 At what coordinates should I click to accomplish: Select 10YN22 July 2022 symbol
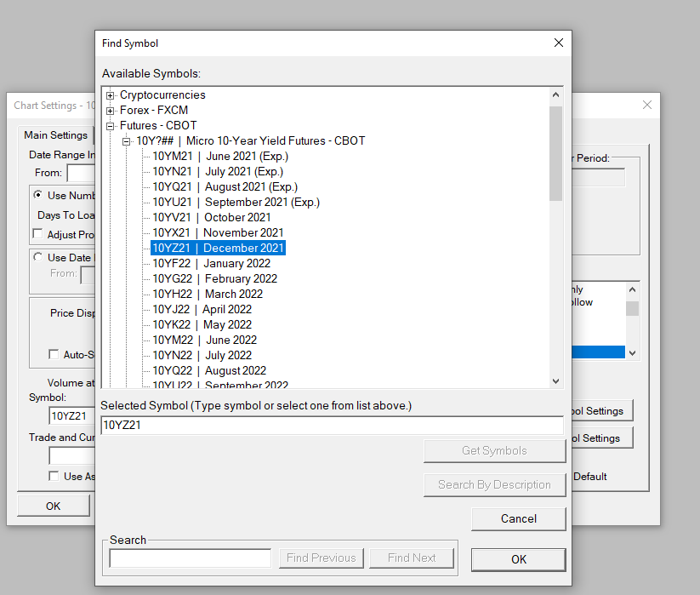coord(202,355)
